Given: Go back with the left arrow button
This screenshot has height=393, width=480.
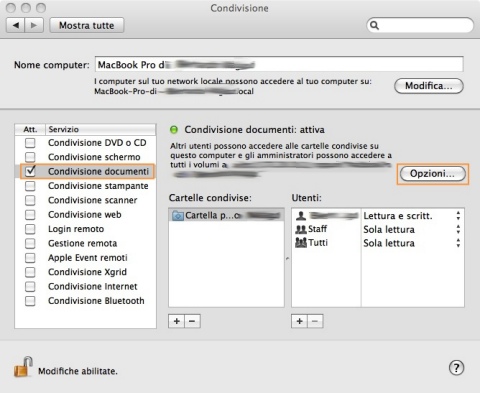Looking at the screenshot, I should (16, 25).
